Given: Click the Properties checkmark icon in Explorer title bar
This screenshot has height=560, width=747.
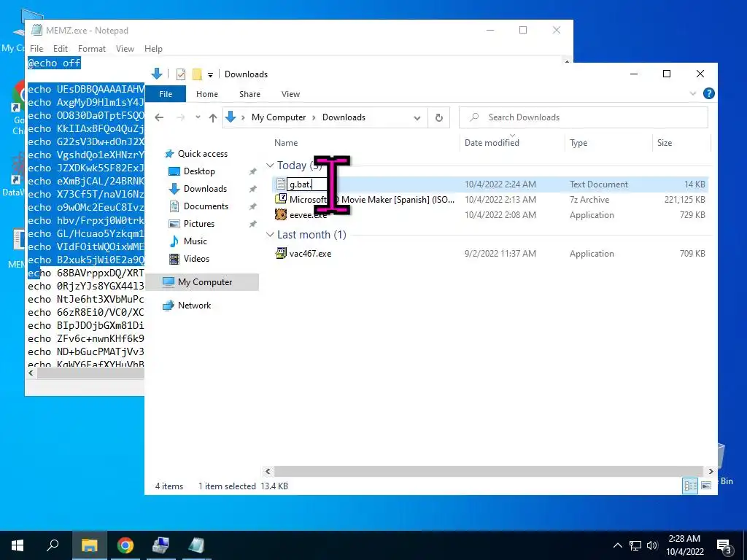Looking at the screenshot, I should (181, 74).
